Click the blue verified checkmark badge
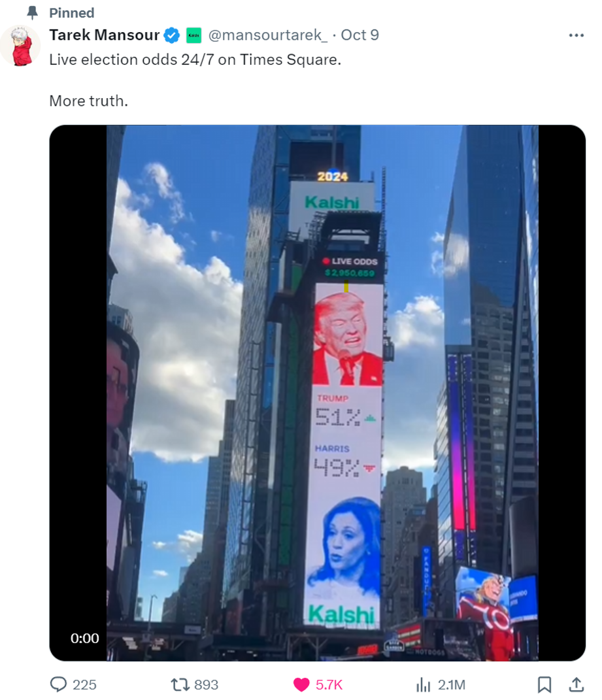This screenshot has width=602, height=700. coord(171,35)
